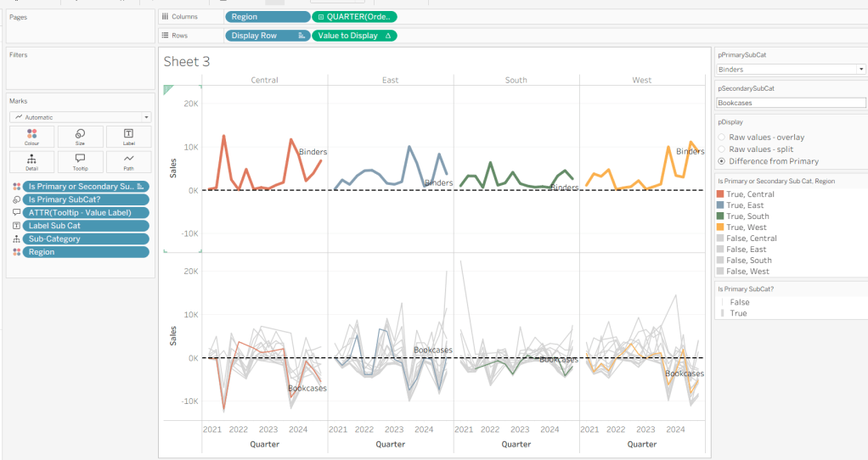Click the delta icon on Value to Display

(388, 36)
